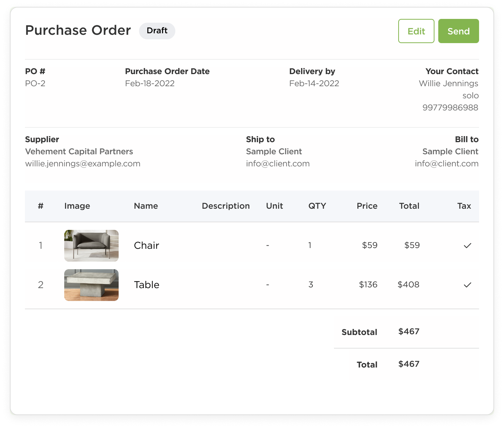
Task: Click phone number 99779986988
Action: pyautogui.click(x=450, y=107)
